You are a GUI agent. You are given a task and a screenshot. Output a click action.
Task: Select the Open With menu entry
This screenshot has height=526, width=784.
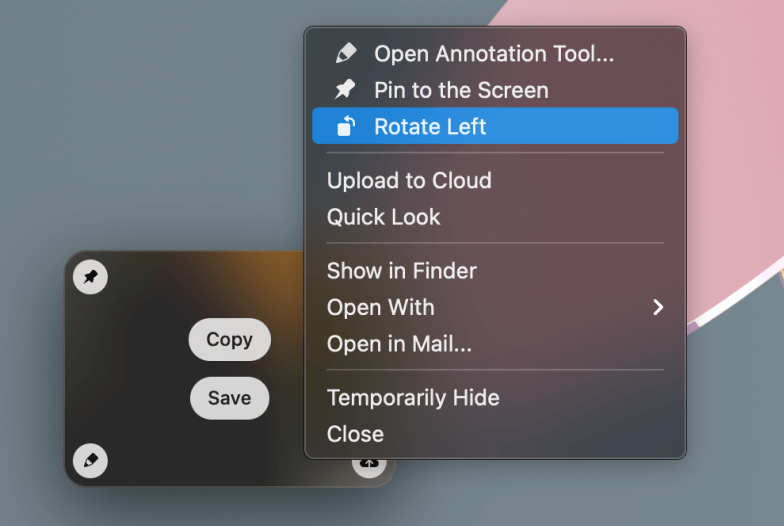point(381,307)
